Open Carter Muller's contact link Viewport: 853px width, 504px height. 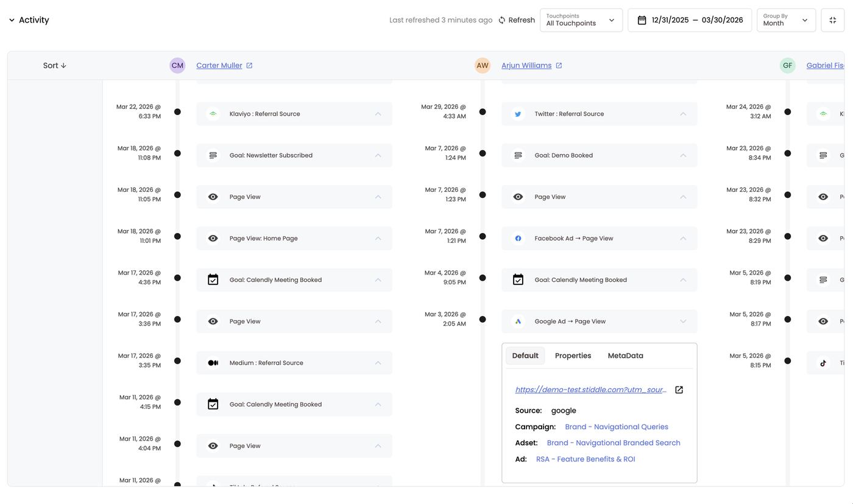click(219, 66)
